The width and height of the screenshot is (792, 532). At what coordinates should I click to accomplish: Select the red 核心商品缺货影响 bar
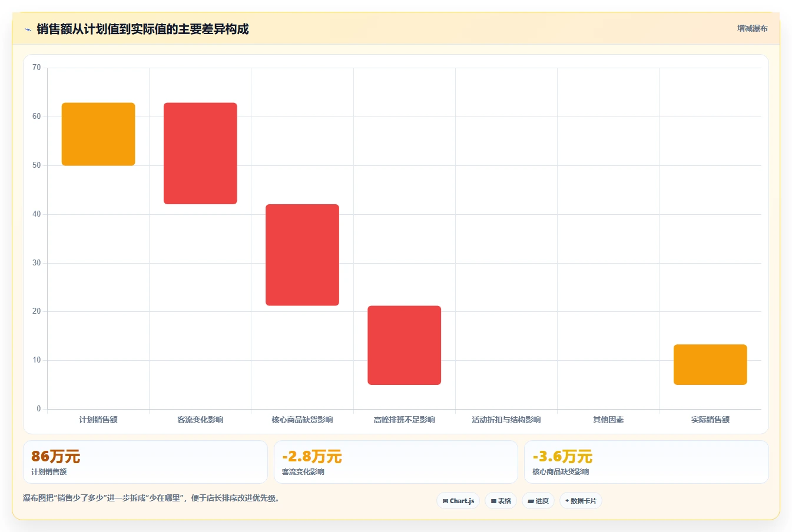302,255
